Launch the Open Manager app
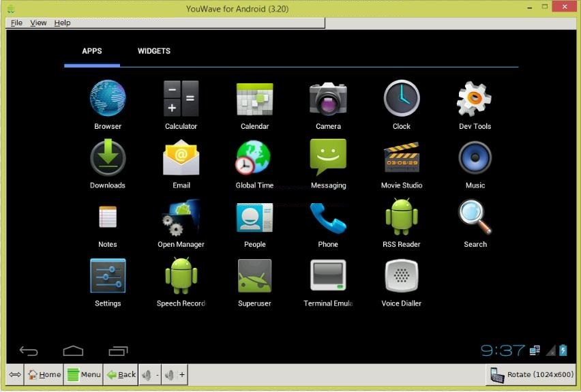581x392 pixels. [x=181, y=217]
